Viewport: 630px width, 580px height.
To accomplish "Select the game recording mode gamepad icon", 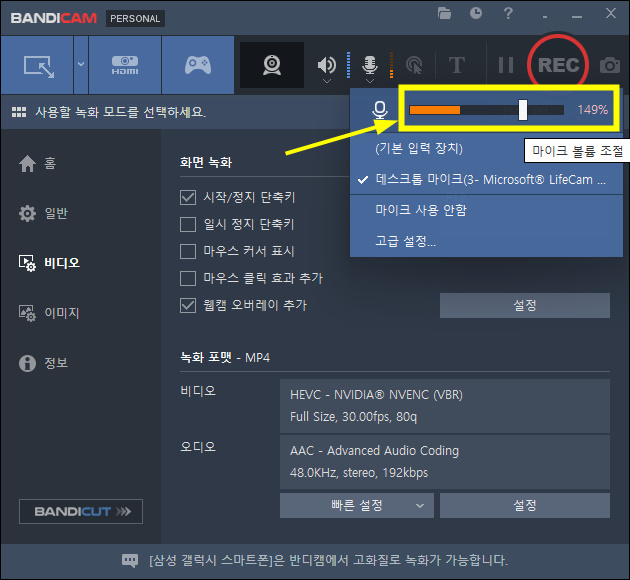I will point(198,65).
